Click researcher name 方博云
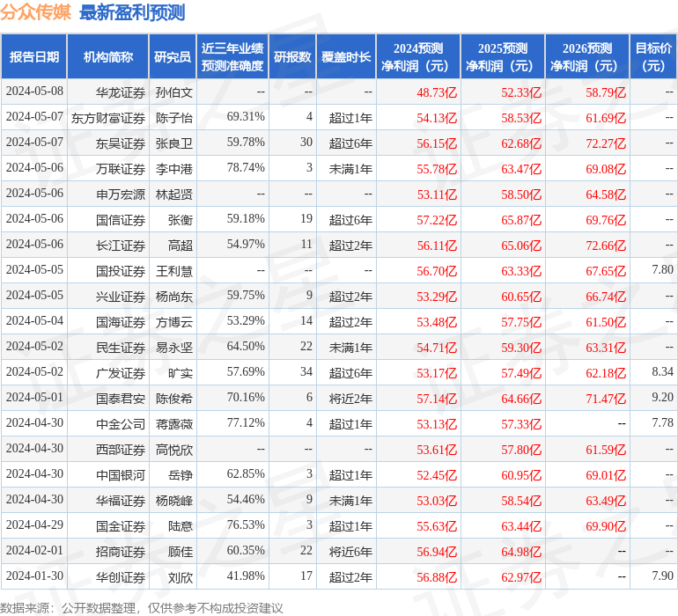 (173, 322)
